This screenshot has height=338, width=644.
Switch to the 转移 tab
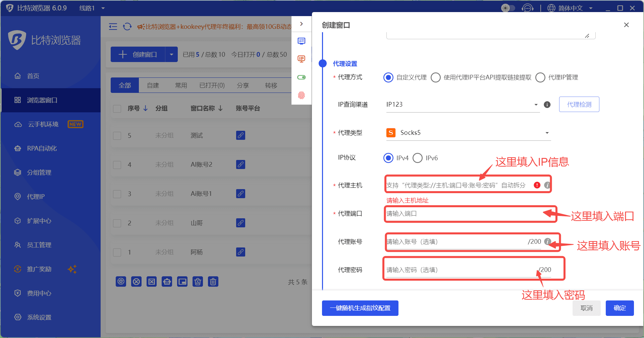pos(271,85)
